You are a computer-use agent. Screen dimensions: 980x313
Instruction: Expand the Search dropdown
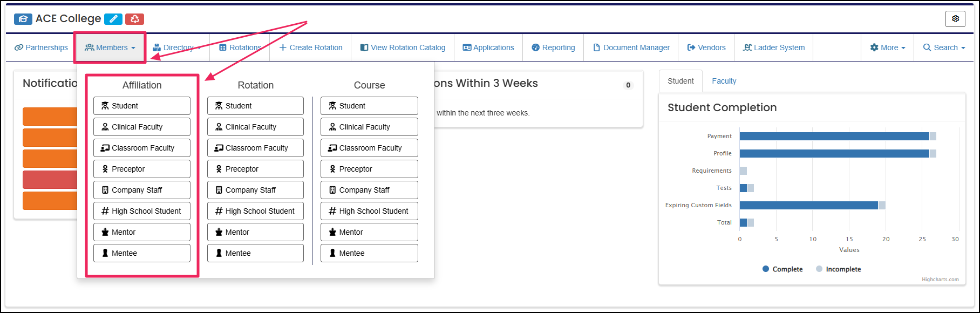(x=944, y=47)
